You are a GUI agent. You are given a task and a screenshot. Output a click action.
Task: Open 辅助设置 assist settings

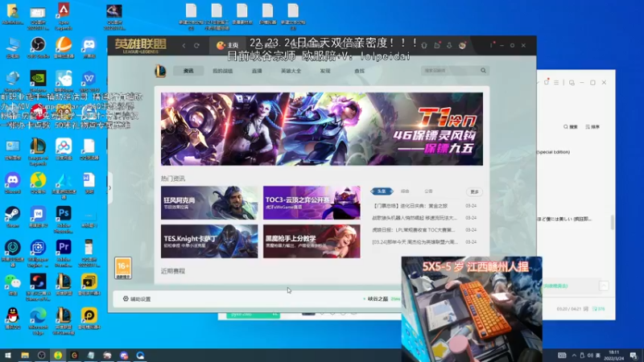click(x=137, y=298)
